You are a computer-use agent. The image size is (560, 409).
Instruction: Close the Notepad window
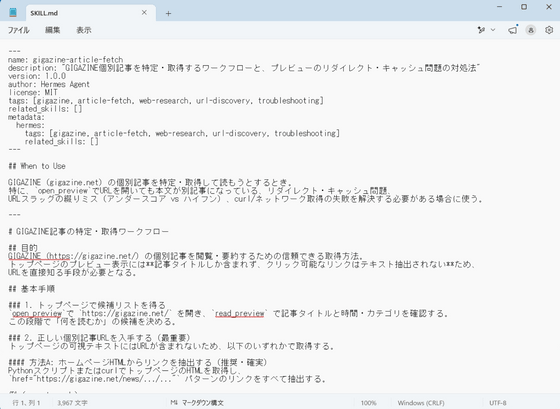(549, 7)
